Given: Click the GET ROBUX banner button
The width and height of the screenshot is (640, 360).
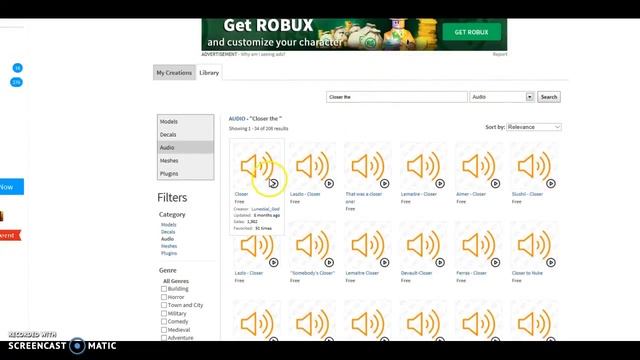Looking at the screenshot, I should (471, 32).
